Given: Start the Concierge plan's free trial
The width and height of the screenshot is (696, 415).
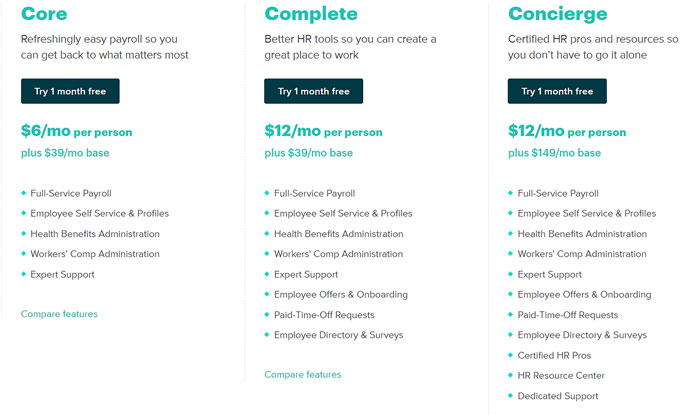Looking at the screenshot, I should tap(557, 91).
